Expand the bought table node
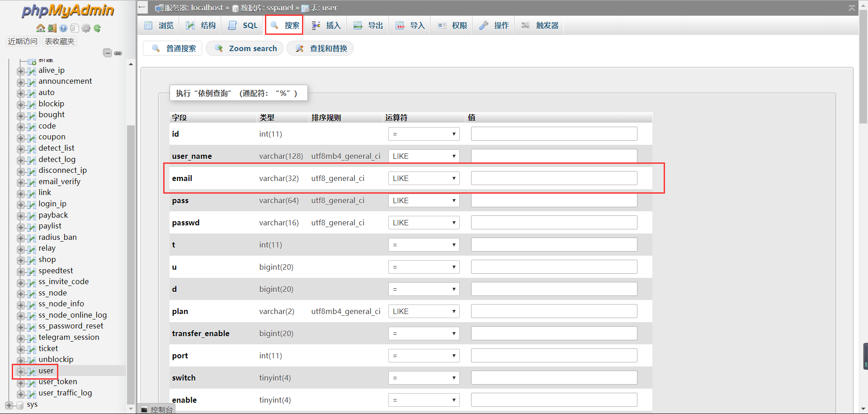Viewport: 868px width, 414px height. [x=20, y=115]
